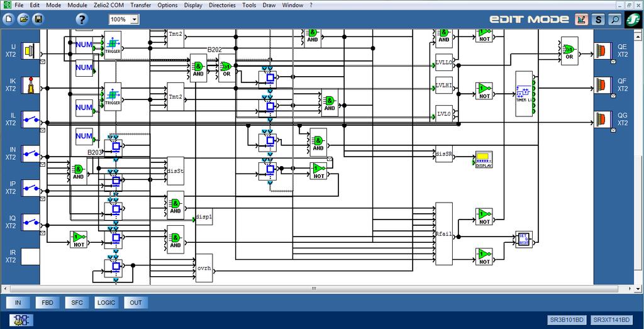Select the NOT block feeding TIMER LI
The height and width of the screenshot is (329, 644).
tap(484, 91)
